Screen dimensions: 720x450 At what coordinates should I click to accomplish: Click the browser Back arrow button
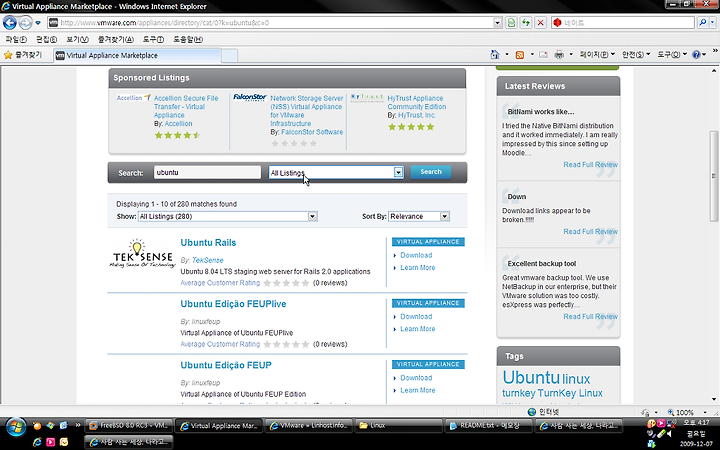[10, 22]
